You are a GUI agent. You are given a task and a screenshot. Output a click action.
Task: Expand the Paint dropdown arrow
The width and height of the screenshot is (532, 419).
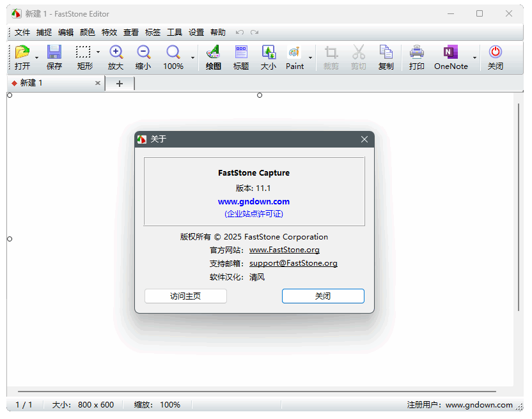click(x=311, y=58)
